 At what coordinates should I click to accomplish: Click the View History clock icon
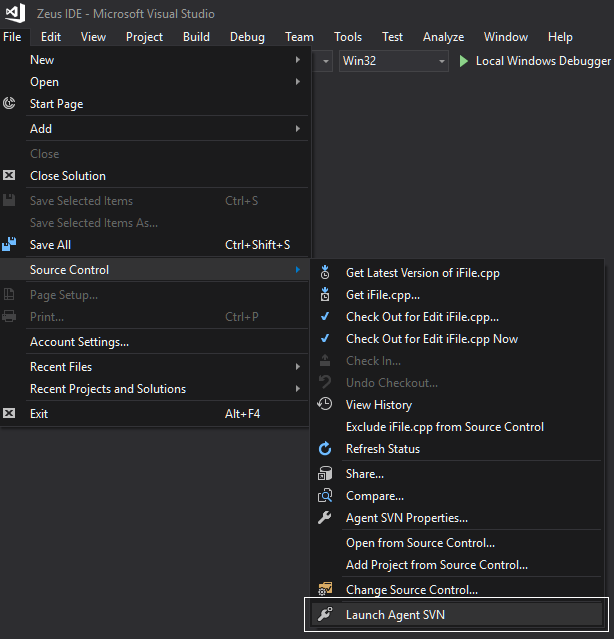coord(325,404)
